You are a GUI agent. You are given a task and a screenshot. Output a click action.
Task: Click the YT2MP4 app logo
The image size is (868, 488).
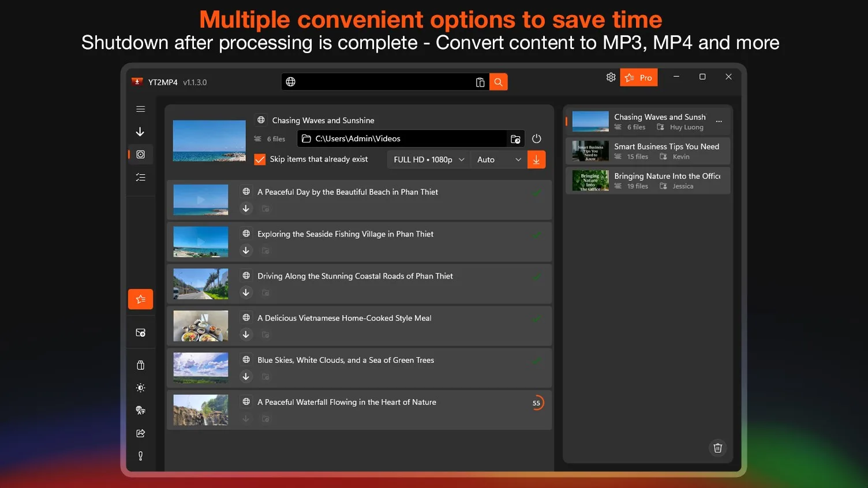coord(137,82)
